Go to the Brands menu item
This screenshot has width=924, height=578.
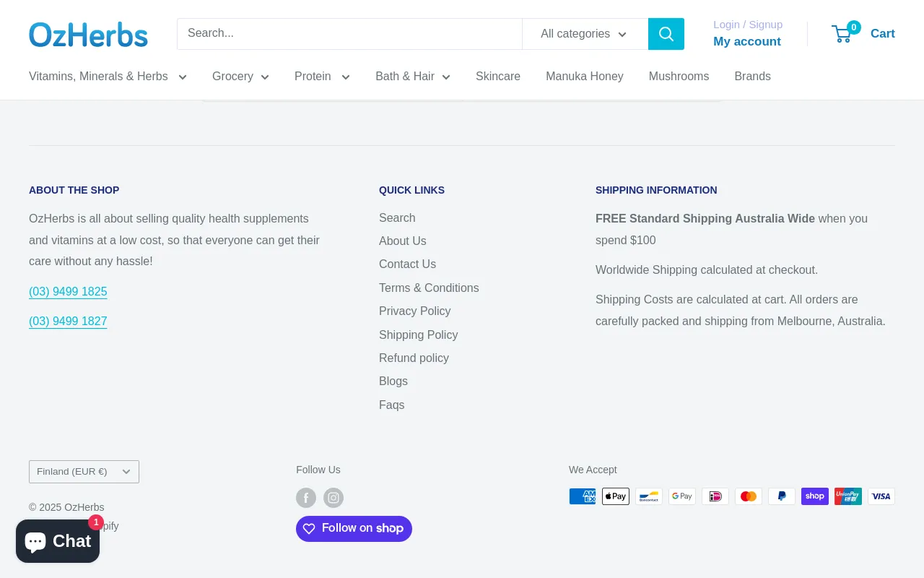pos(752,77)
